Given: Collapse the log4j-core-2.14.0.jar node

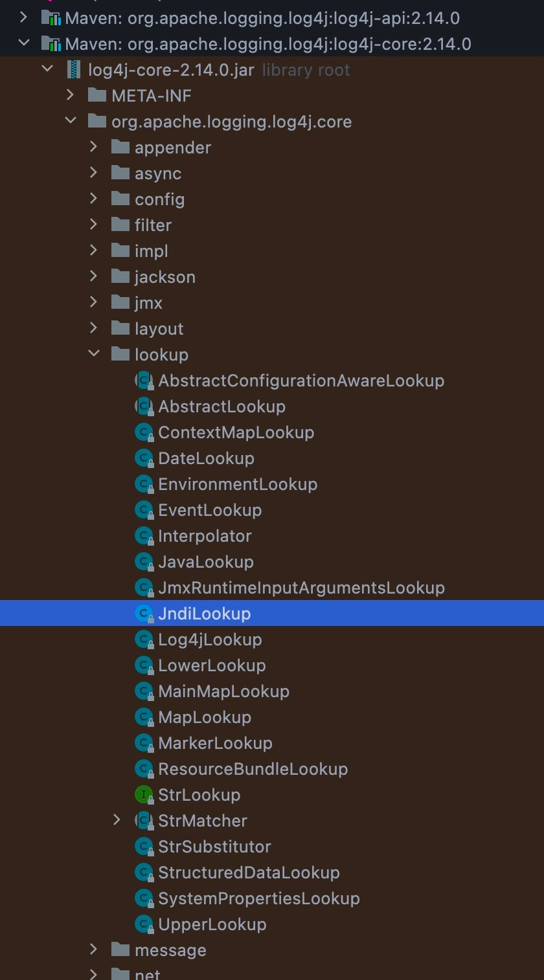Looking at the screenshot, I should point(47,69).
